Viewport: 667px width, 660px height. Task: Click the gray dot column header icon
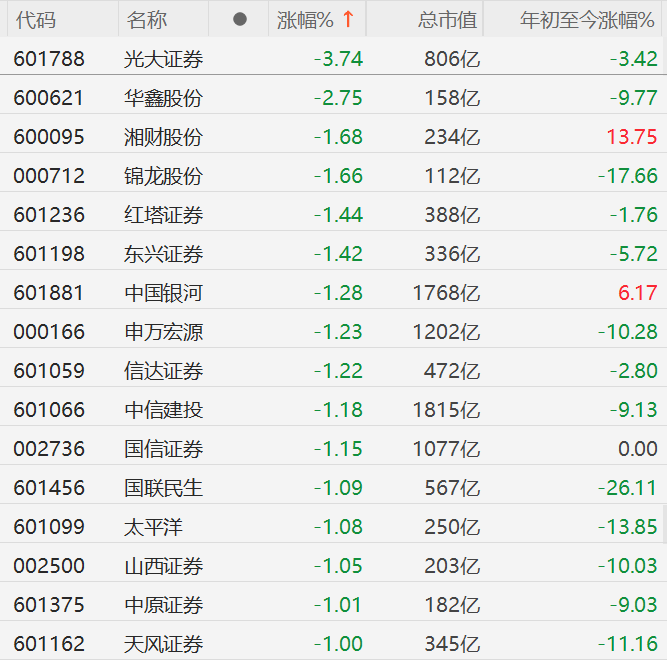pos(240,19)
